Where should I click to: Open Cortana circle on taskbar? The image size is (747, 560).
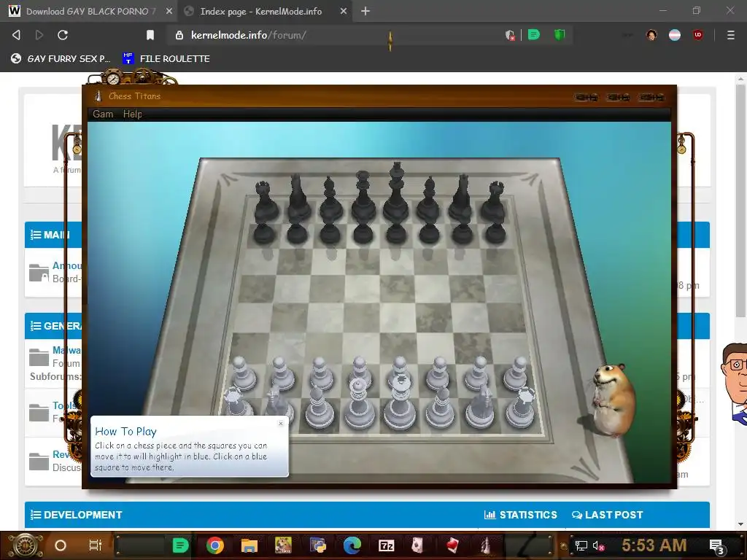coord(60,545)
